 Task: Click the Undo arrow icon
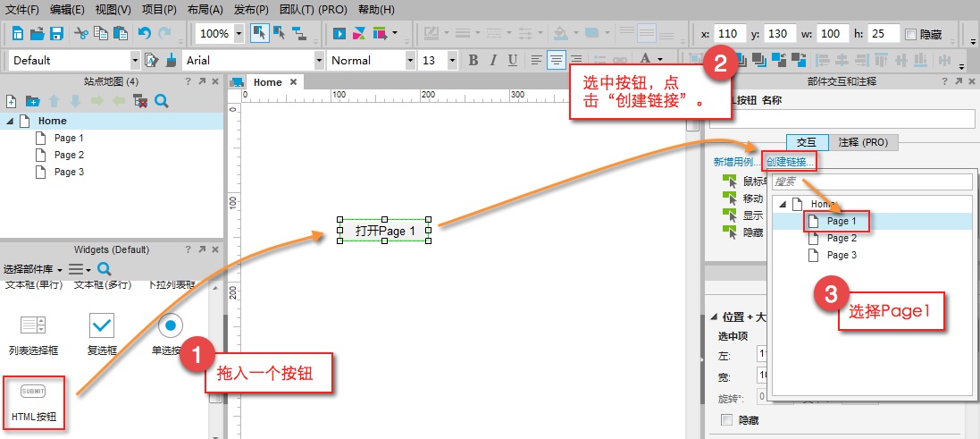click(144, 34)
